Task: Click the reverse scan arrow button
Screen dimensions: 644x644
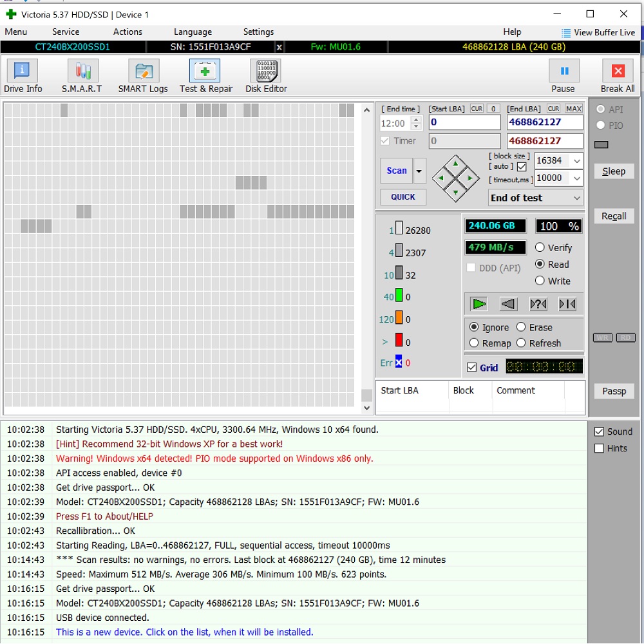Action: pyautogui.click(x=509, y=305)
